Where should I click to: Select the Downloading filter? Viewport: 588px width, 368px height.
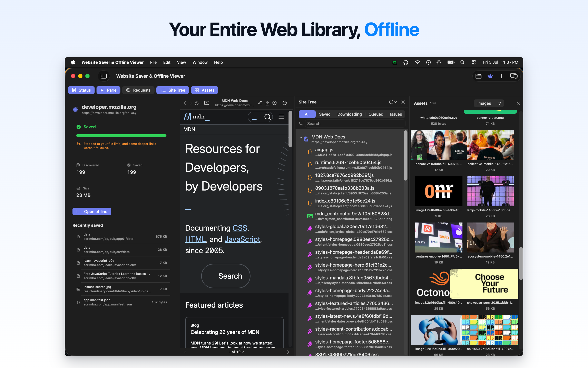coord(349,114)
